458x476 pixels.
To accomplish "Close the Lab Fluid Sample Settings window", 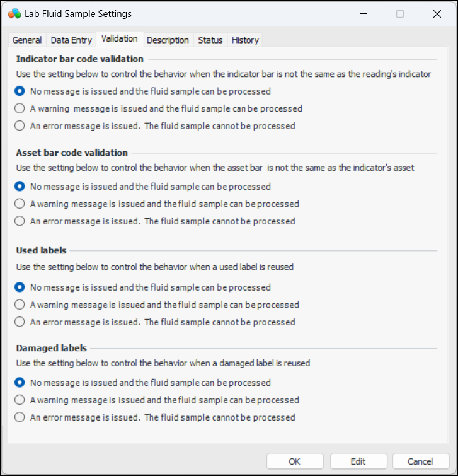I will click(x=437, y=13).
